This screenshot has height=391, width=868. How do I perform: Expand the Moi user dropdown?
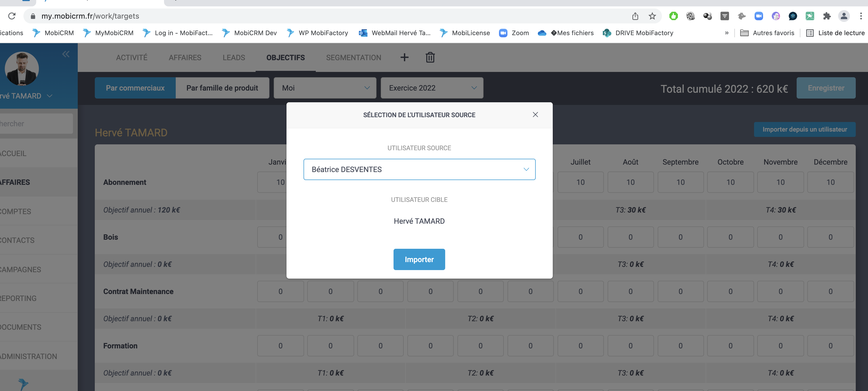coord(325,88)
